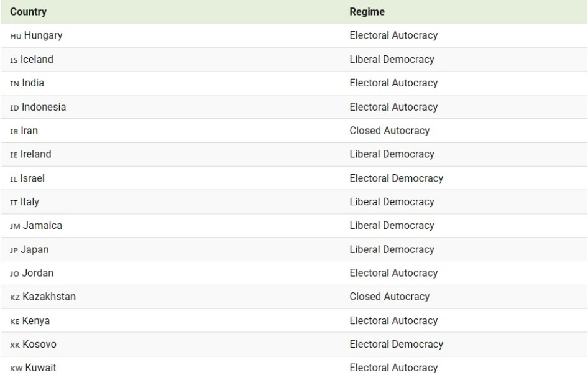Click the XK code next to Kosovo

pyautogui.click(x=16, y=344)
